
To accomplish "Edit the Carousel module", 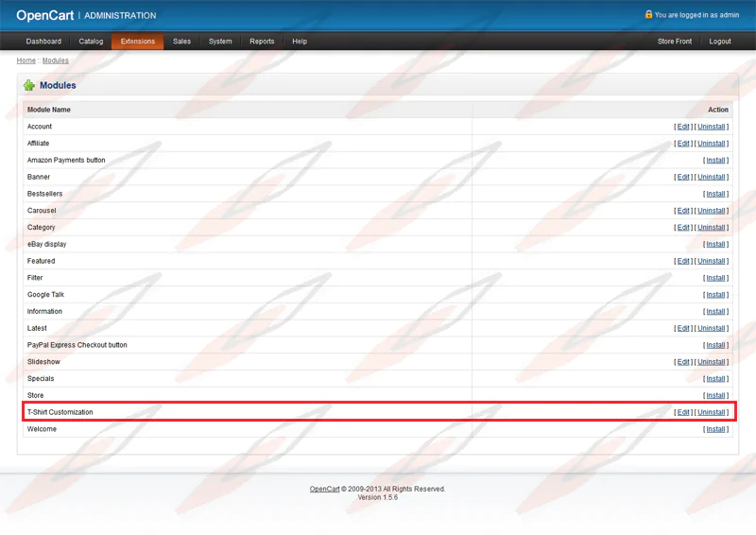I will [683, 211].
